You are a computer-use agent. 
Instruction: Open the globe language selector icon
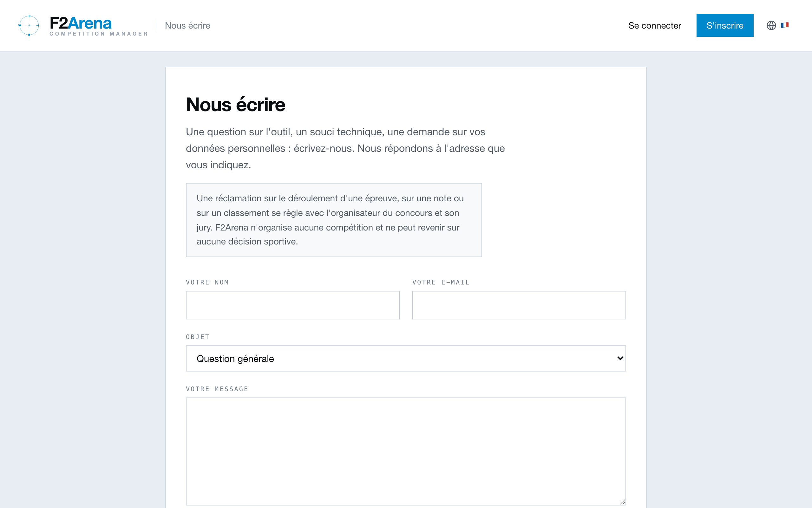click(x=771, y=25)
